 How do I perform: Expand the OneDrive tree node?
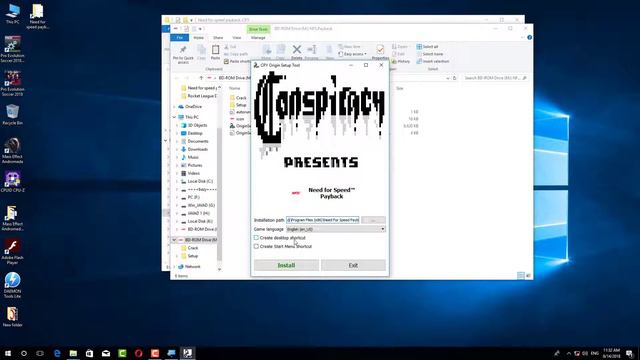click(174, 107)
